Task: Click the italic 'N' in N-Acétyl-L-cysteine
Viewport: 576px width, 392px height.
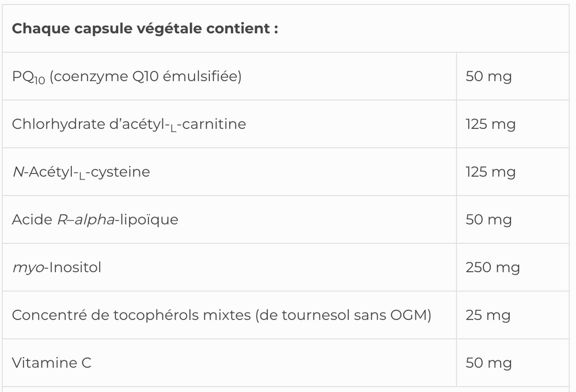Action: (x=17, y=172)
